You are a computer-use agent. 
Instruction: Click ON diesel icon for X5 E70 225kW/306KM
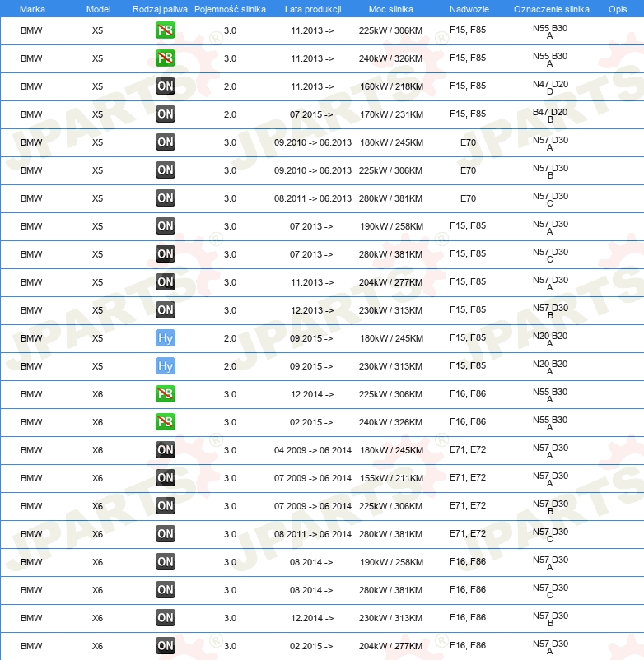pyautogui.click(x=165, y=170)
